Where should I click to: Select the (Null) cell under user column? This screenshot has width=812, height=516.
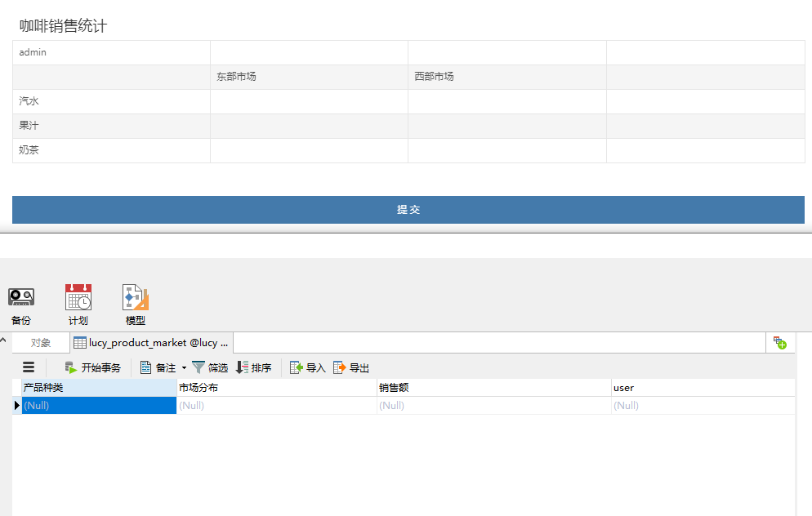coord(703,405)
